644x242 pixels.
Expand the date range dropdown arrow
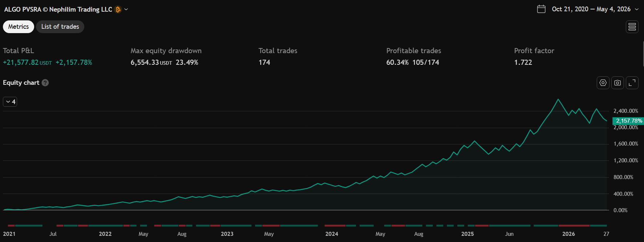click(637, 9)
